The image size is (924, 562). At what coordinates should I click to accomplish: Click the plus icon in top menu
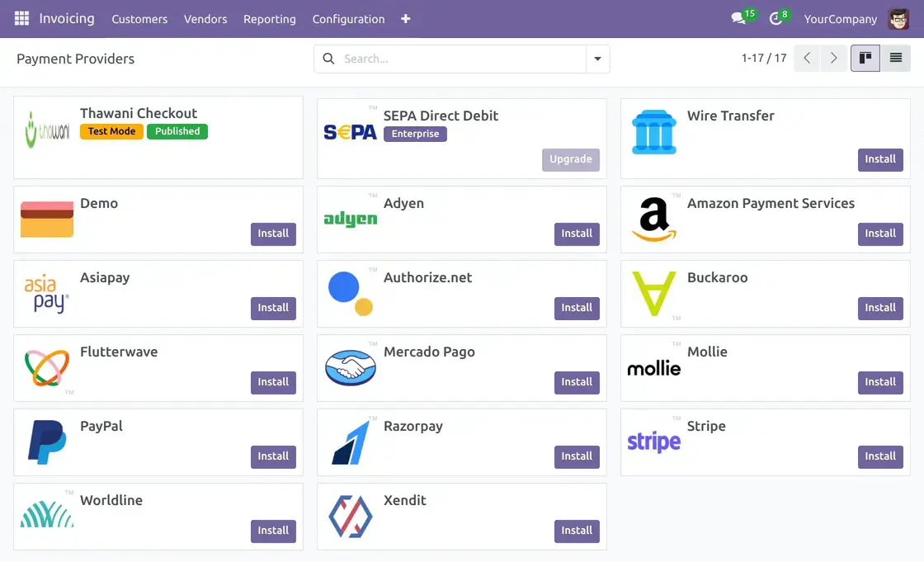point(405,19)
